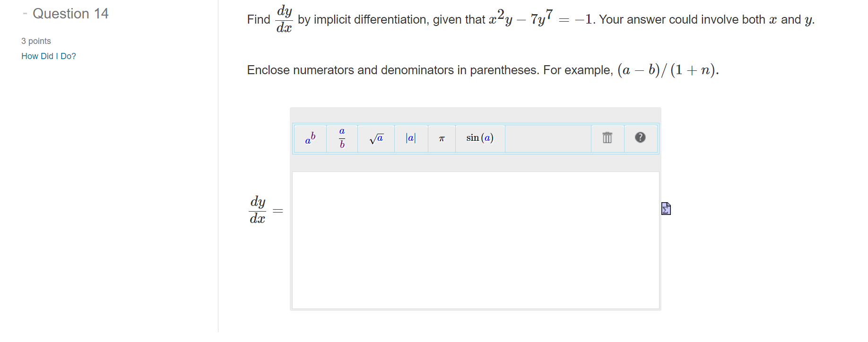
Task: Insert absolute value bars
Action: 410,138
